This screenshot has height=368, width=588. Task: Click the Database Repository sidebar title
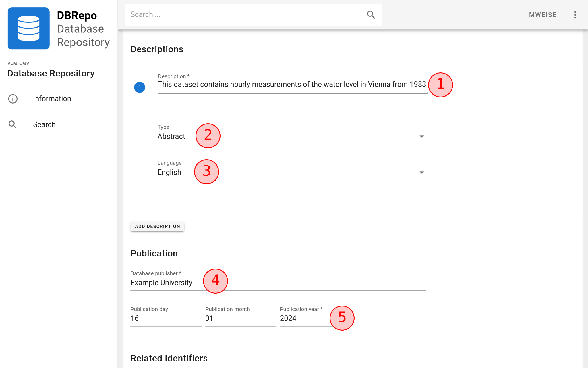pos(51,74)
